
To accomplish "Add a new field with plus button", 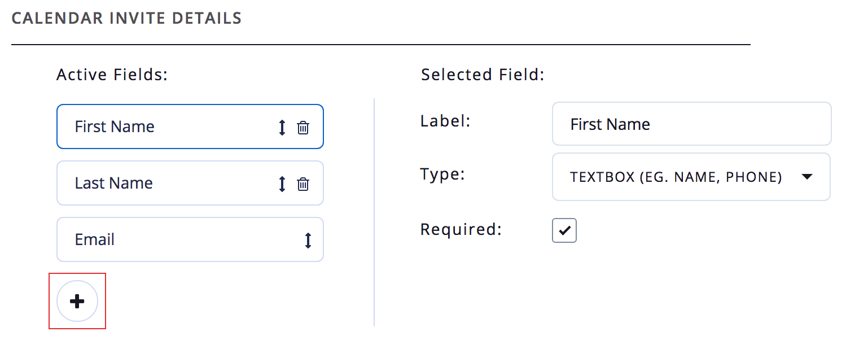I will [x=77, y=301].
